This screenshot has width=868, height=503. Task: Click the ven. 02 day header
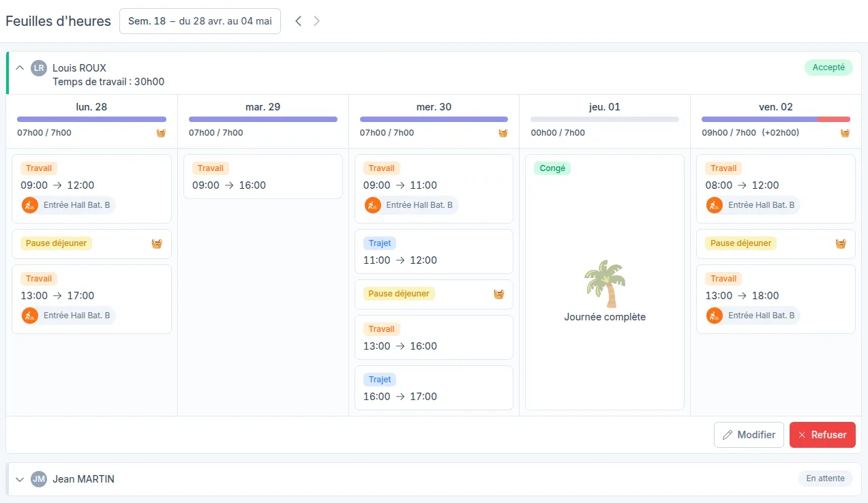pyautogui.click(x=776, y=107)
